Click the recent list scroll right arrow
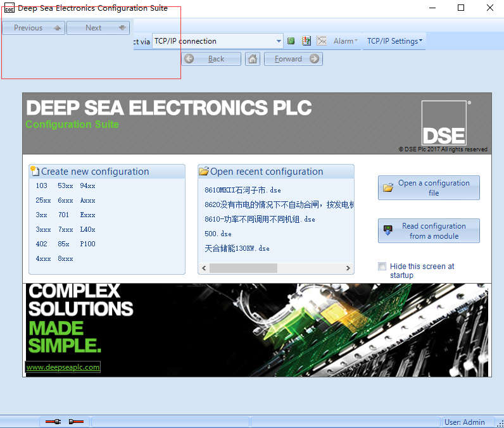Screen dimensions: 504x428 click(348, 268)
